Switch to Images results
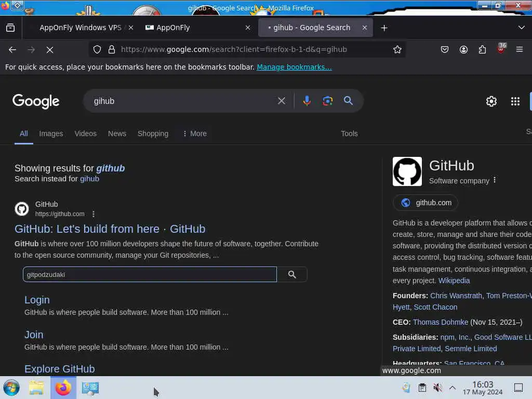This screenshot has height=399, width=532. [x=51, y=134]
